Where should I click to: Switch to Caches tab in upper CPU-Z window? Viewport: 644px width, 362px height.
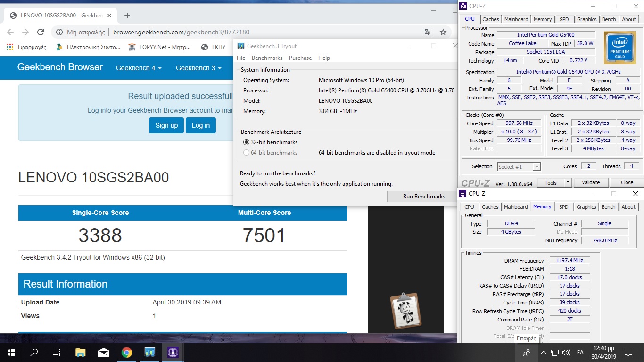(x=490, y=19)
